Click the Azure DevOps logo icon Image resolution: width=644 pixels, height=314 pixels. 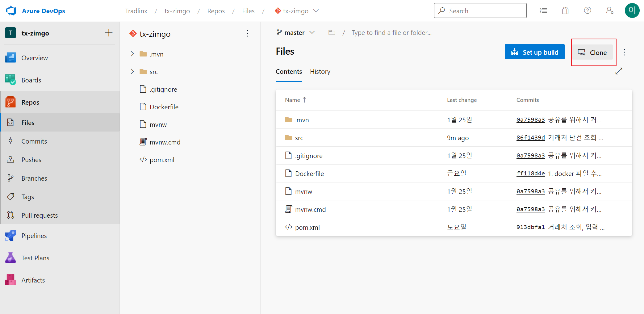[x=11, y=11]
